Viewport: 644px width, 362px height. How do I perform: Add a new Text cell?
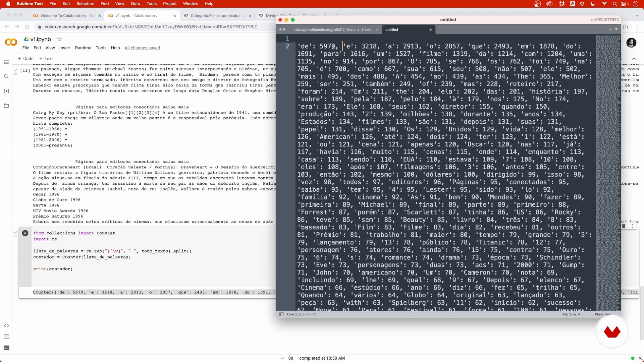46,58
